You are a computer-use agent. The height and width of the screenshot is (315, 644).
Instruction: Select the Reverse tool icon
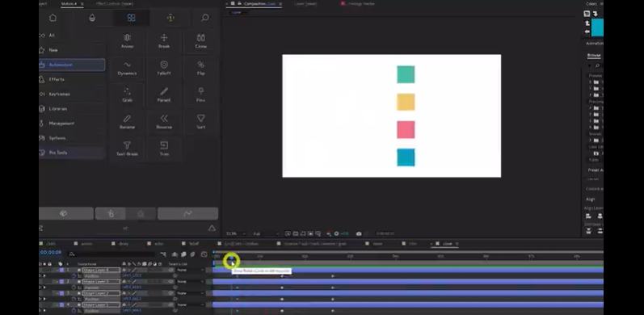[x=164, y=122]
